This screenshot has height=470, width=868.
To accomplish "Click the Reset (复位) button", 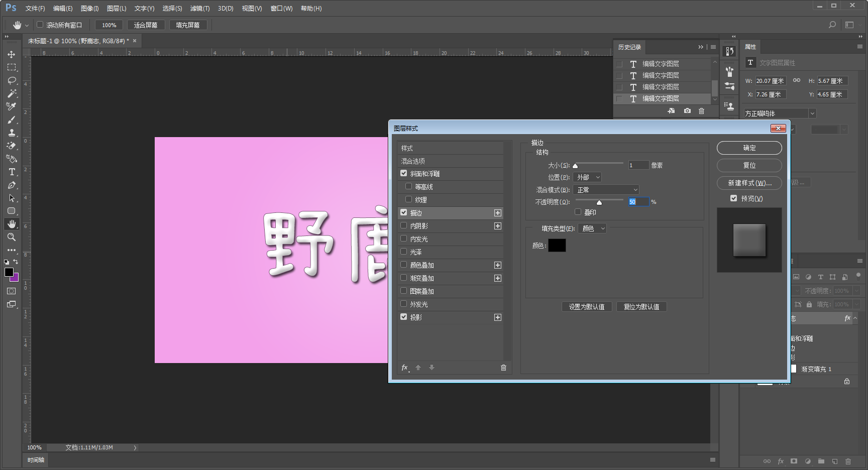I will (x=749, y=165).
